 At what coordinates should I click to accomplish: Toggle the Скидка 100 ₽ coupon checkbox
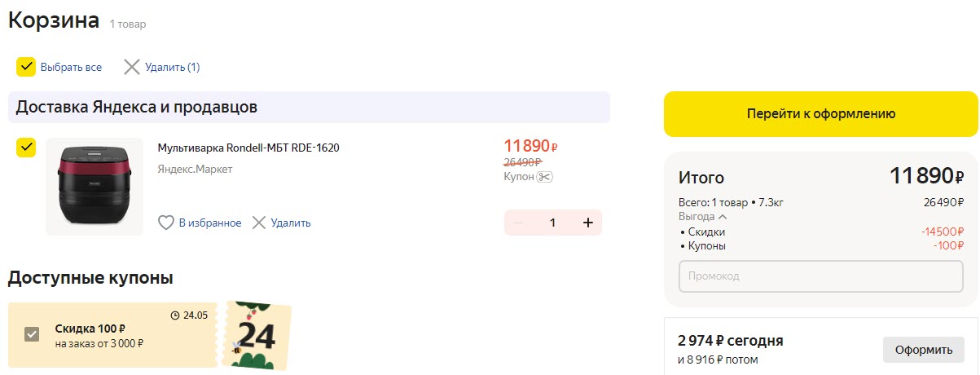coord(32,334)
